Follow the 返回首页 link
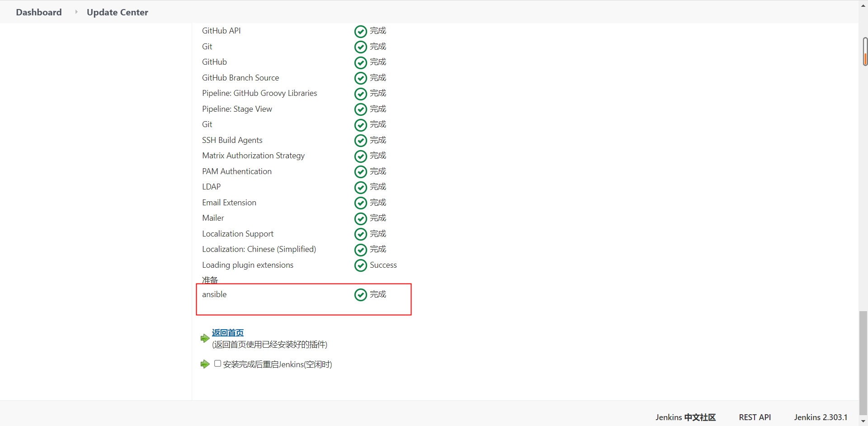 (x=228, y=333)
